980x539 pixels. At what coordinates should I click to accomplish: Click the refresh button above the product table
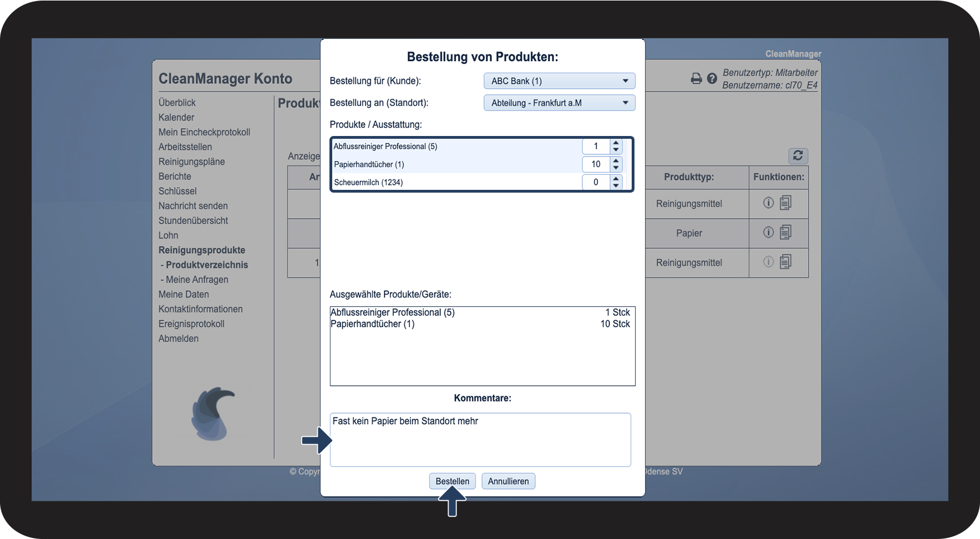click(798, 156)
